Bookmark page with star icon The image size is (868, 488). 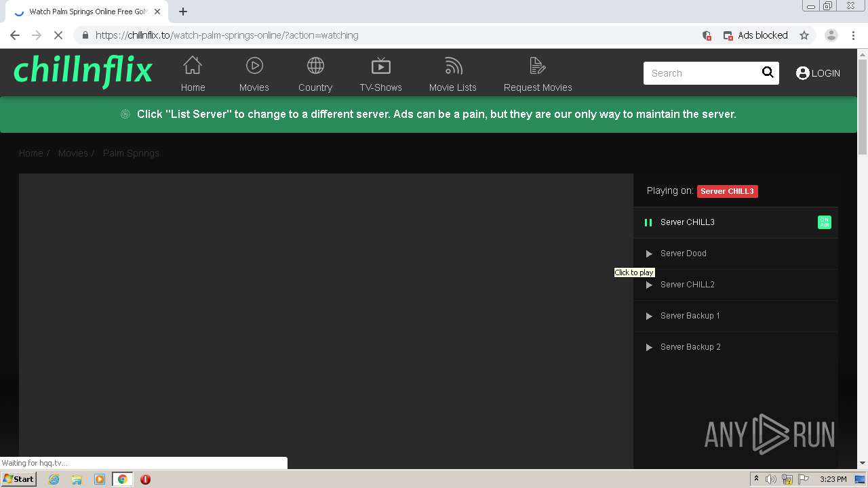(804, 35)
